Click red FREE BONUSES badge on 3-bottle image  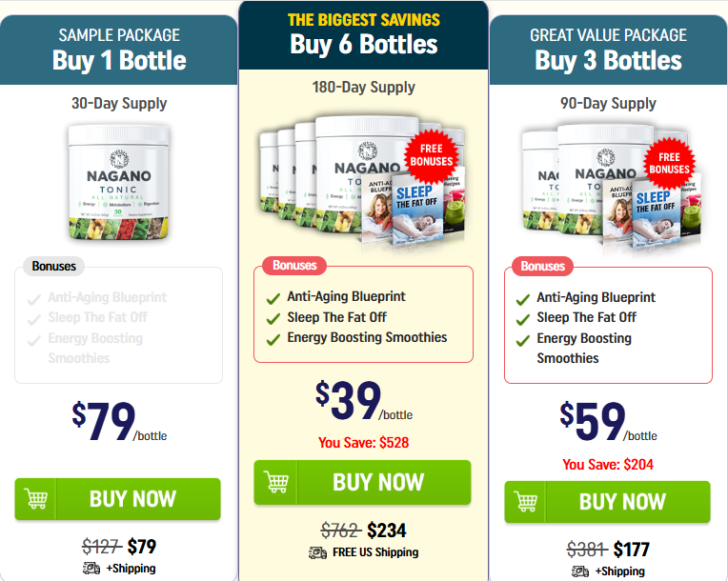point(669,163)
